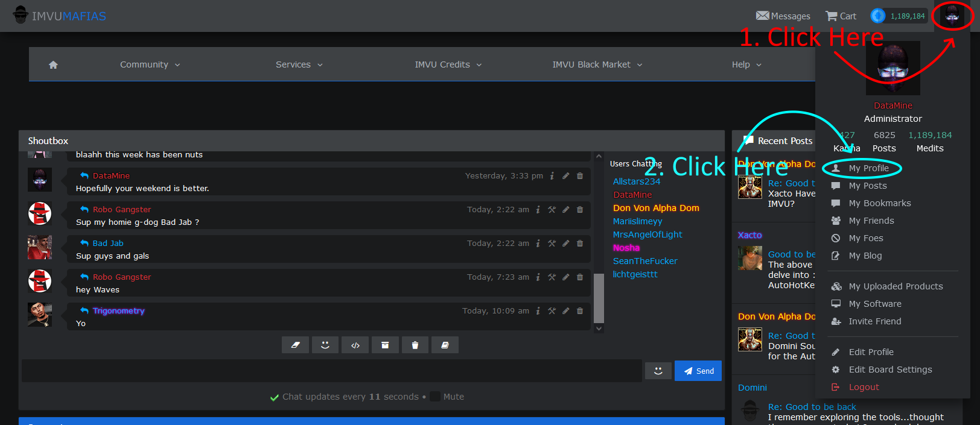Click the blue credits coin icon

pyautogui.click(x=878, y=16)
